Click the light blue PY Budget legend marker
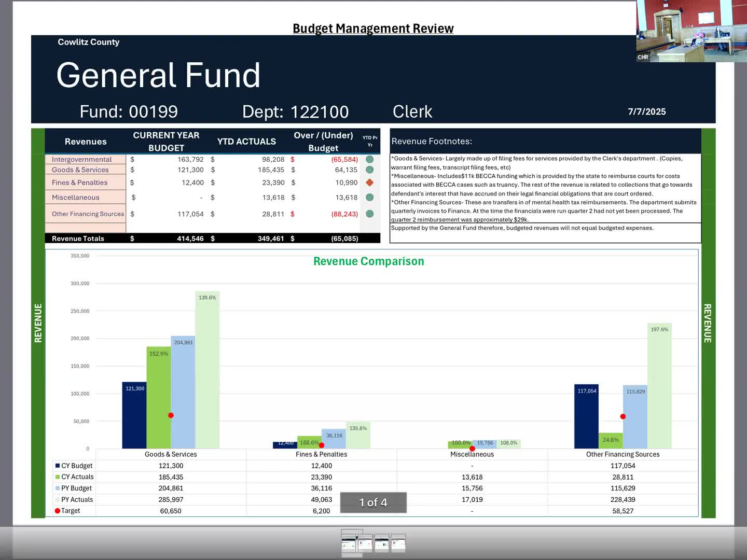The width and height of the screenshot is (747, 560). (x=58, y=488)
